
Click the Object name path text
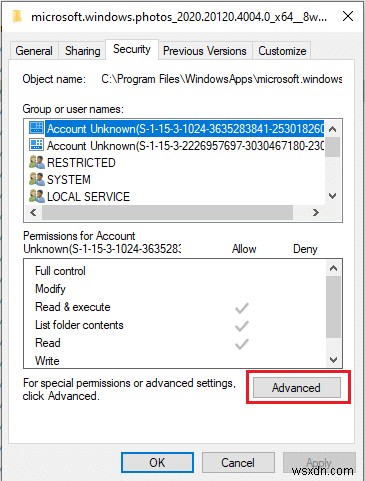[x=222, y=79]
